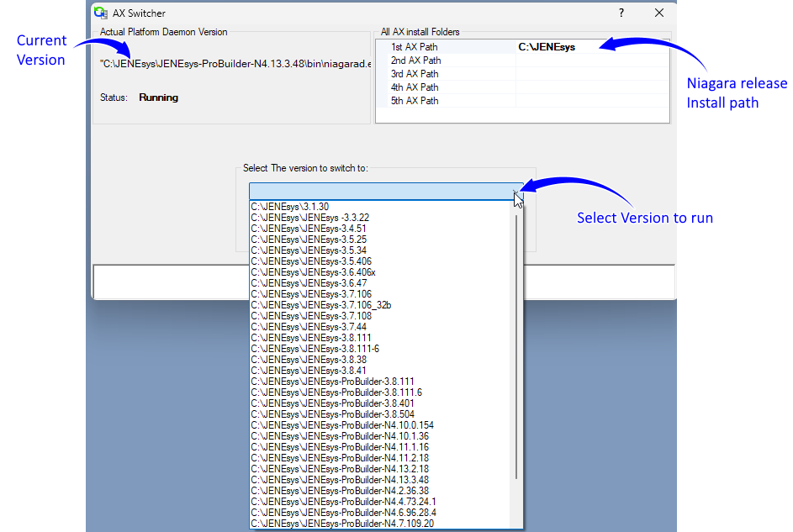793x532 pixels.
Task: Select the 5th AX Path row
Action: coord(523,101)
